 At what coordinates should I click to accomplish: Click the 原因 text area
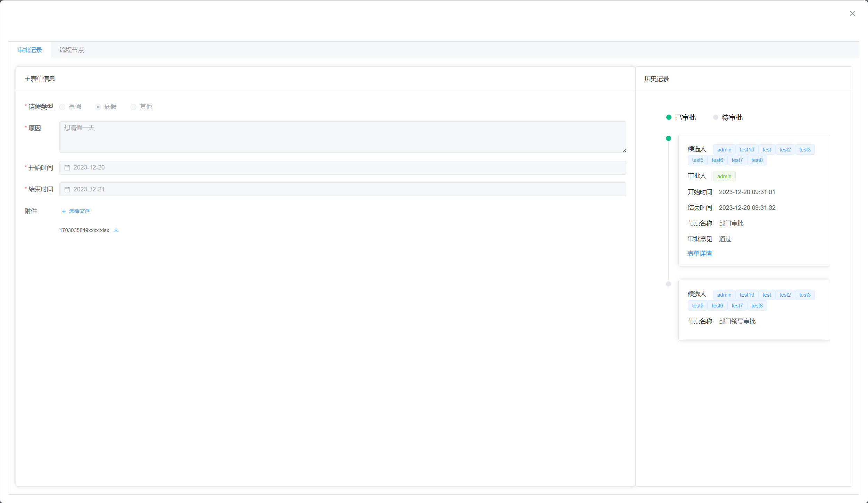click(342, 137)
